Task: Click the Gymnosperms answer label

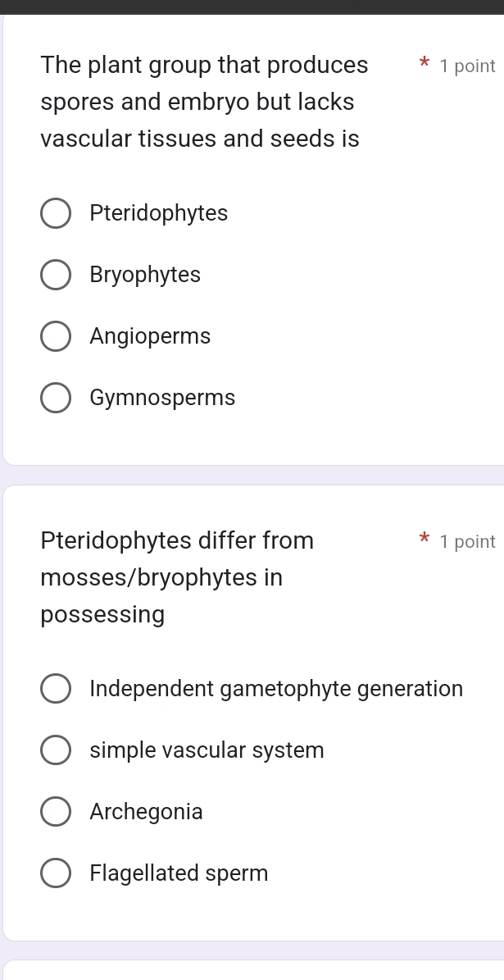Action: (x=162, y=398)
